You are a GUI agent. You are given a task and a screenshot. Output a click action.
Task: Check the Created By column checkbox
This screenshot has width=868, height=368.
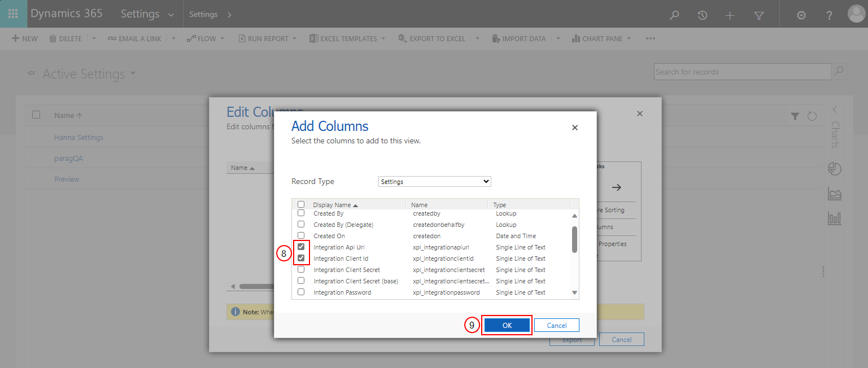[x=301, y=213]
